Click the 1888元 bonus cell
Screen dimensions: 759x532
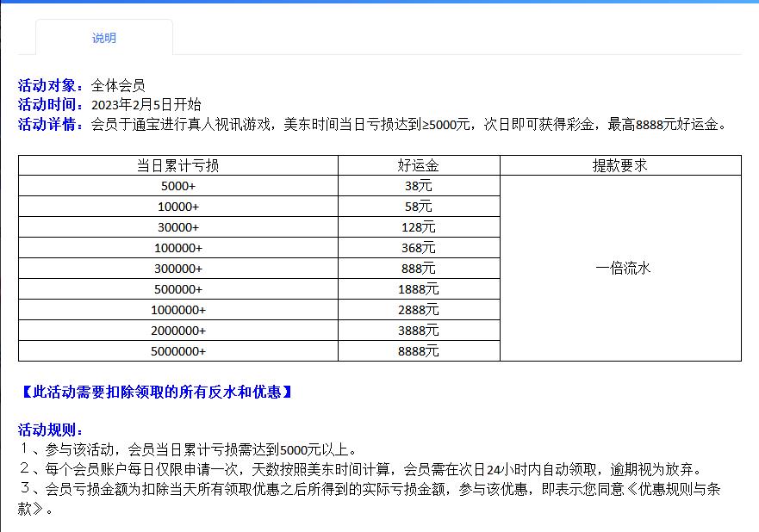pyautogui.click(x=419, y=289)
